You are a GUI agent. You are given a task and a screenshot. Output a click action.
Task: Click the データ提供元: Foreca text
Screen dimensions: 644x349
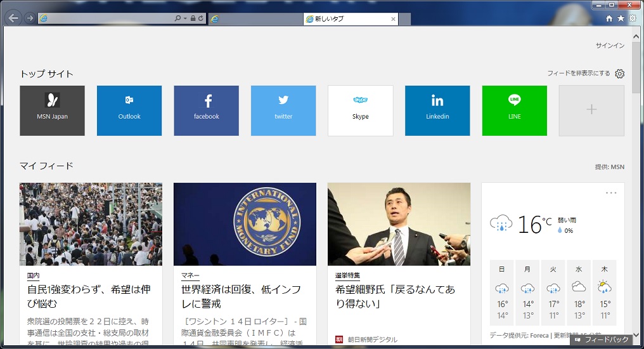pyautogui.click(x=519, y=336)
